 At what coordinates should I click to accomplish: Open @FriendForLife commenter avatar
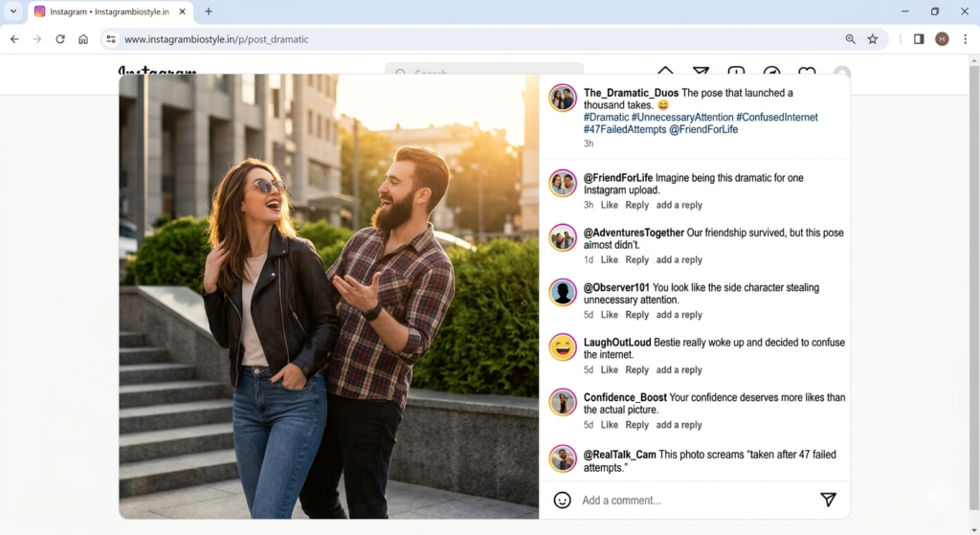[x=563, y=183]
